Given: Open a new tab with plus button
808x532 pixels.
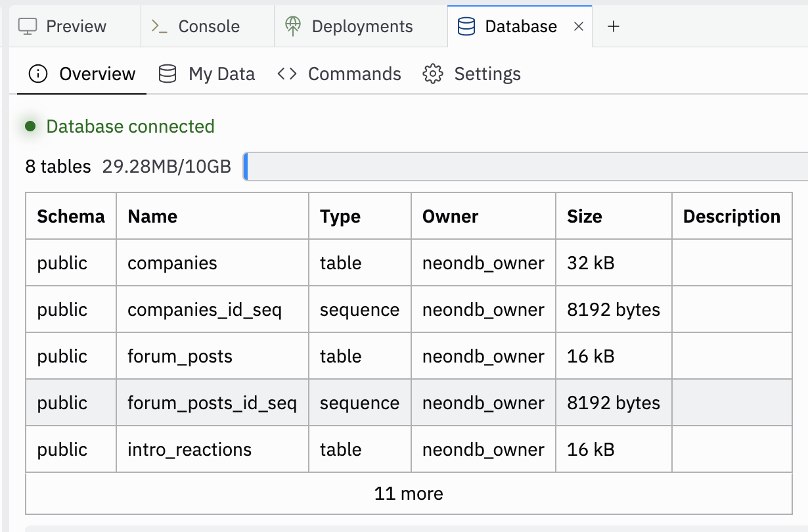Looking at the screenshot, I should point(613,26).
